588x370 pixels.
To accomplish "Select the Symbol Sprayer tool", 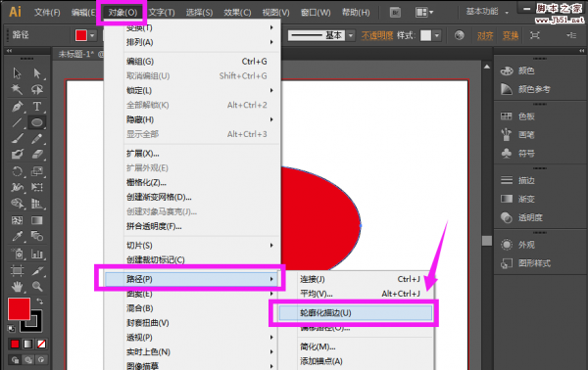I will pos(18,254).
